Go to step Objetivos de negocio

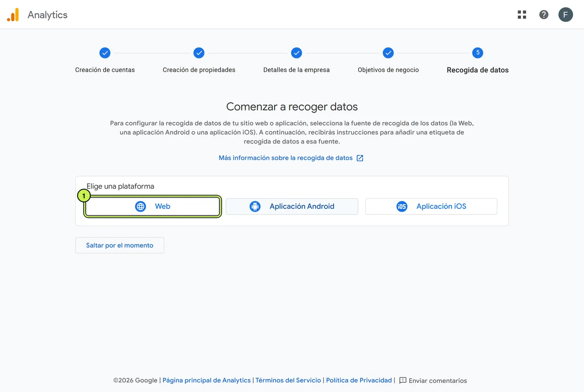(x=388, y=61)
